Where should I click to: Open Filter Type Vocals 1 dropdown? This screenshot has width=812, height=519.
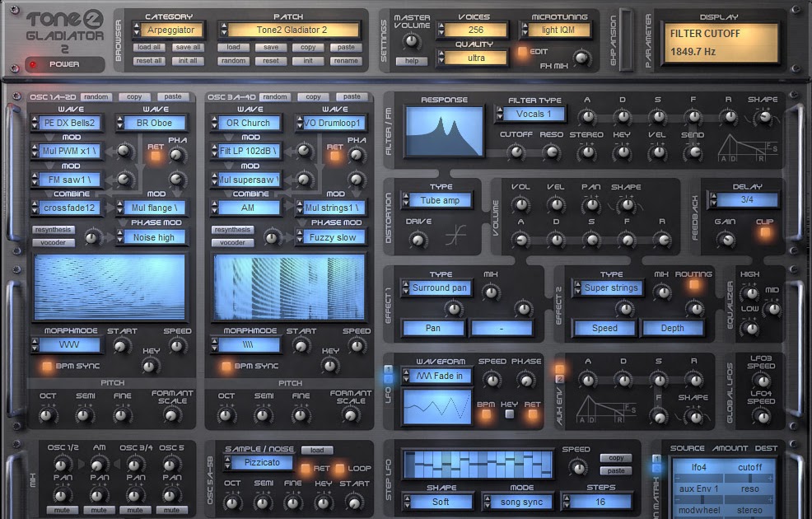point(530,114)
